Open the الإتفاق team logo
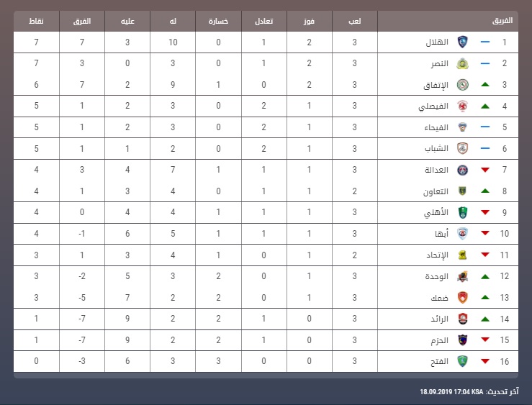This screenshot has width=532, height=405. pyautogui.click(x=462, y=85)
